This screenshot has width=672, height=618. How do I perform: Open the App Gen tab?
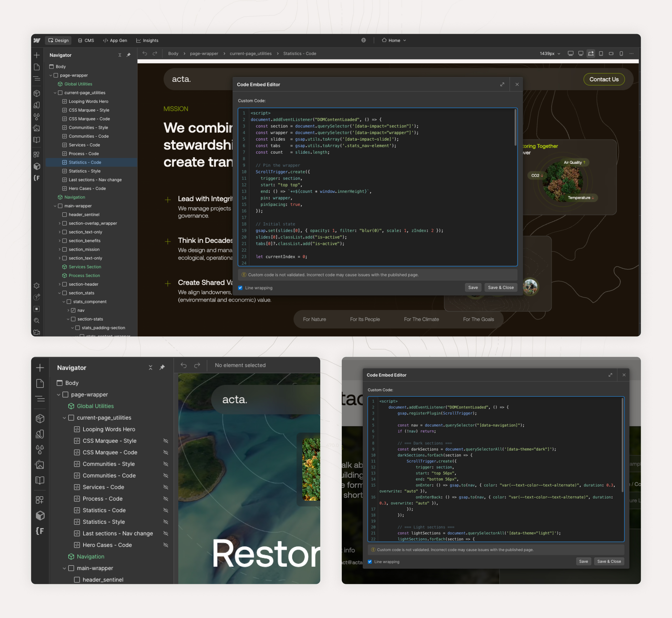pos(115,40)
